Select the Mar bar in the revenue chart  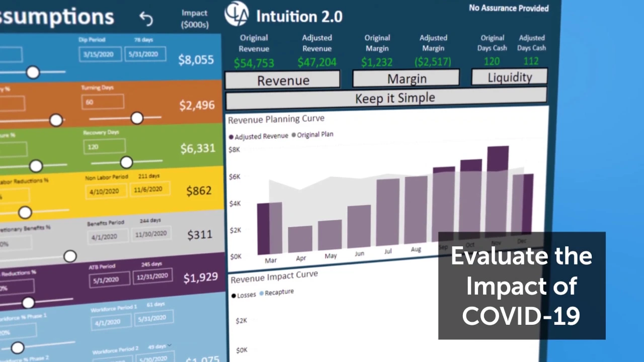point(270,229)
